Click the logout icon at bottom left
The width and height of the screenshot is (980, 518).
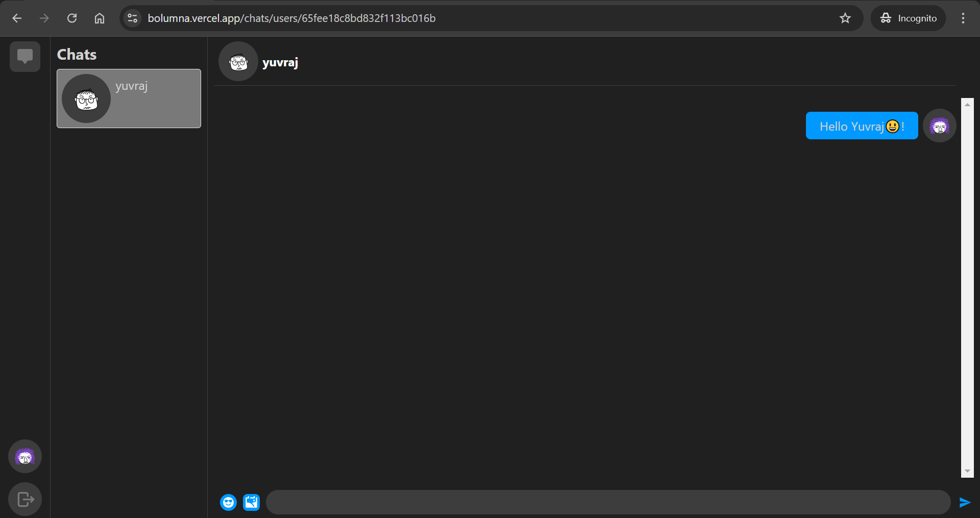point(25,499)
